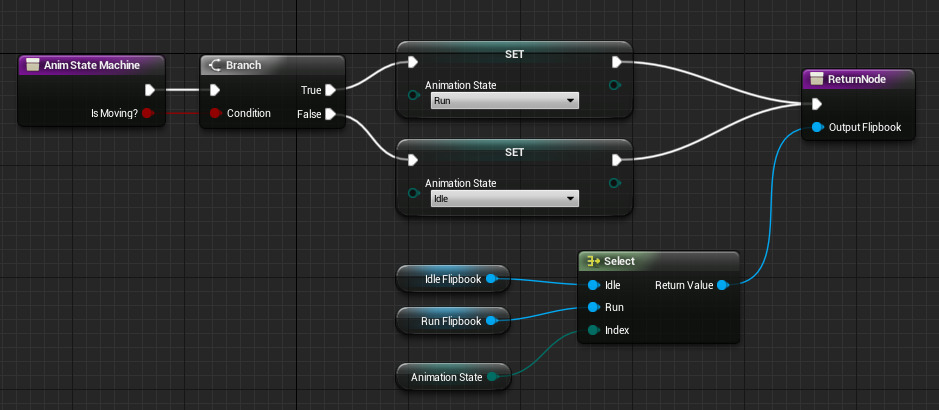Click the Output Flipbook input pin

(817, 127)
